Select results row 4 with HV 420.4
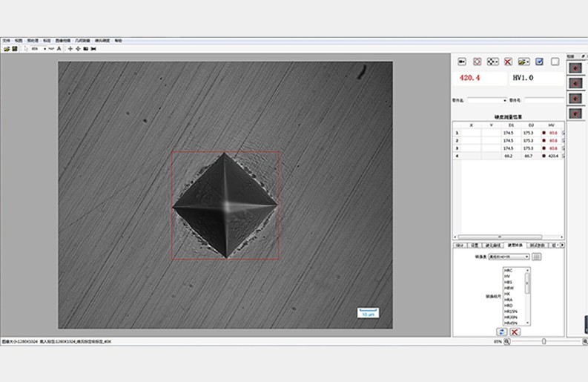Image resolution: width=588 pixels, height=382 pixels. point(509,156)
